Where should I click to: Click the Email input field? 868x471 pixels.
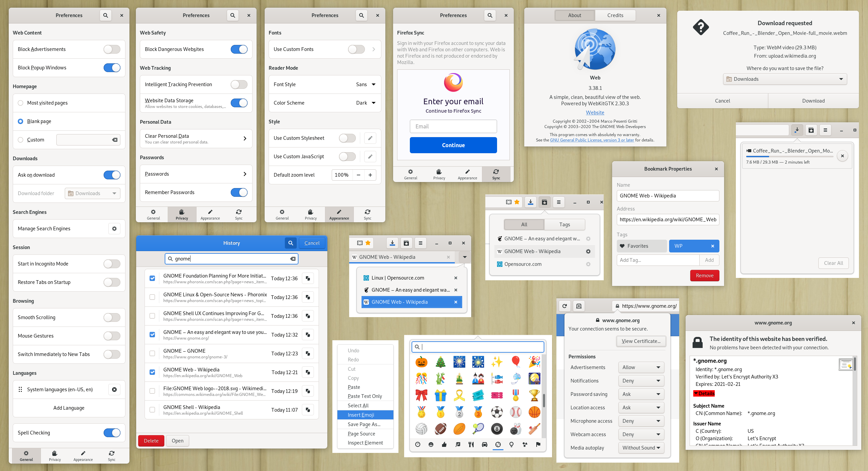pyautogui.click(x=453, y=126)
